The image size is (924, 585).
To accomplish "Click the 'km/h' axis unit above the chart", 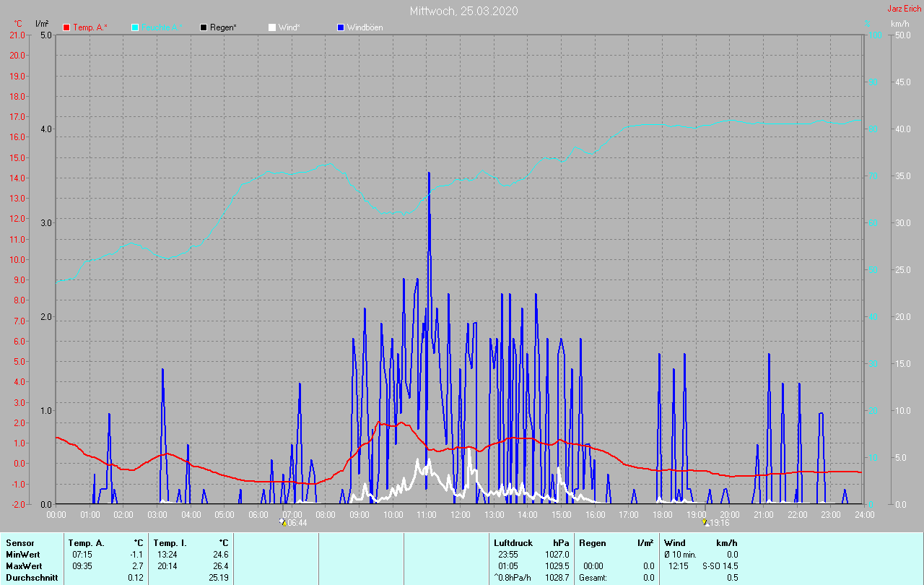I will (x=900, y=24).
